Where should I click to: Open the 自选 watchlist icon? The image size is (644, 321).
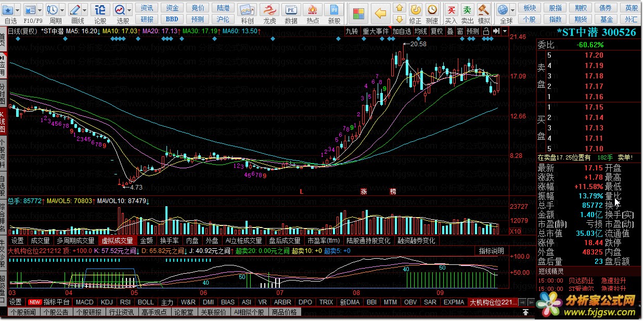pyautogui.click(x=8, y=10)
